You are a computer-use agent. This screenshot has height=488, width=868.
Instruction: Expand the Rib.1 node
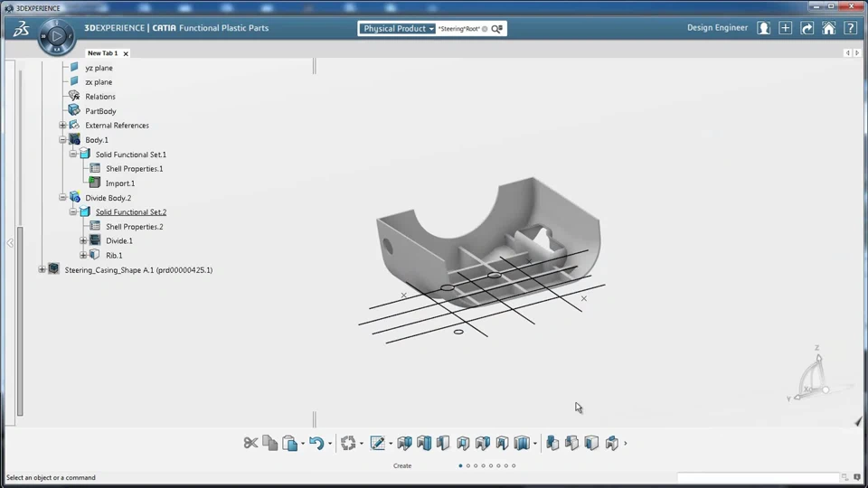83,255
